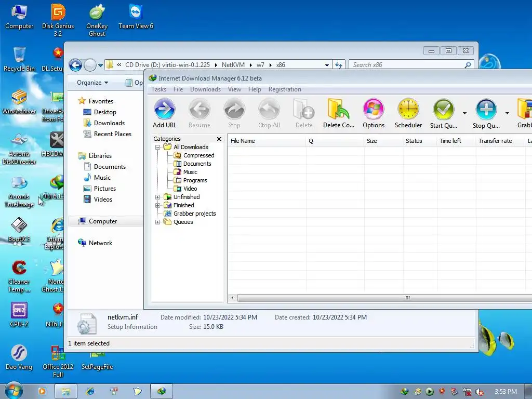Select the Music category in IDM
The width and height of the screenshot is (532, 399).
pyautogui.click(x=190, y=172)
